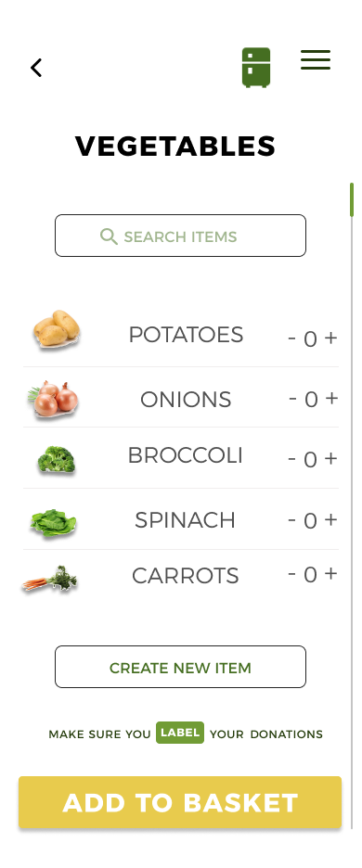The image size is (362, 868).
Task: Open the hamburger menu
Action: pyautogui.click(x=316, y=59)
